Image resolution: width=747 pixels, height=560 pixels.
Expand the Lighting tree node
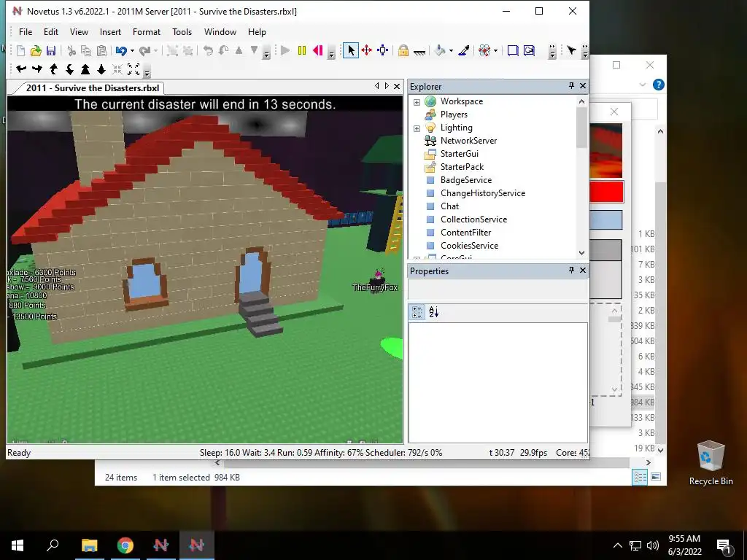417,128
